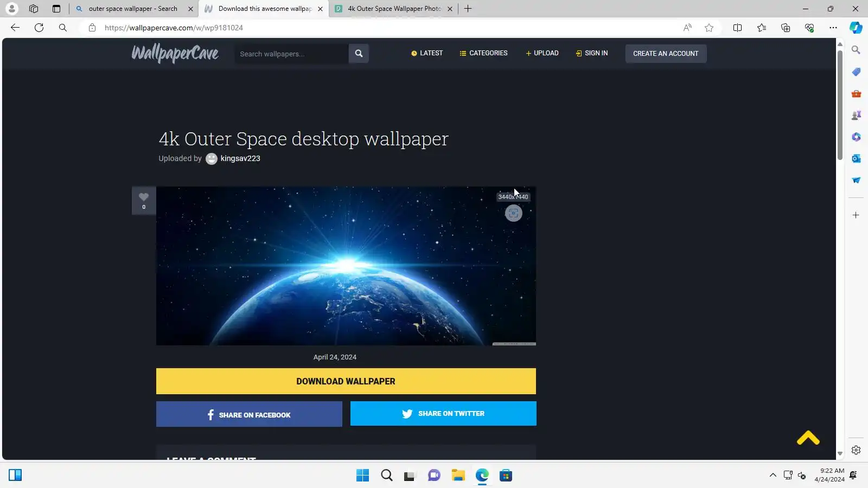Click the search magnifier button on WallpaperCave

(359, 54)
